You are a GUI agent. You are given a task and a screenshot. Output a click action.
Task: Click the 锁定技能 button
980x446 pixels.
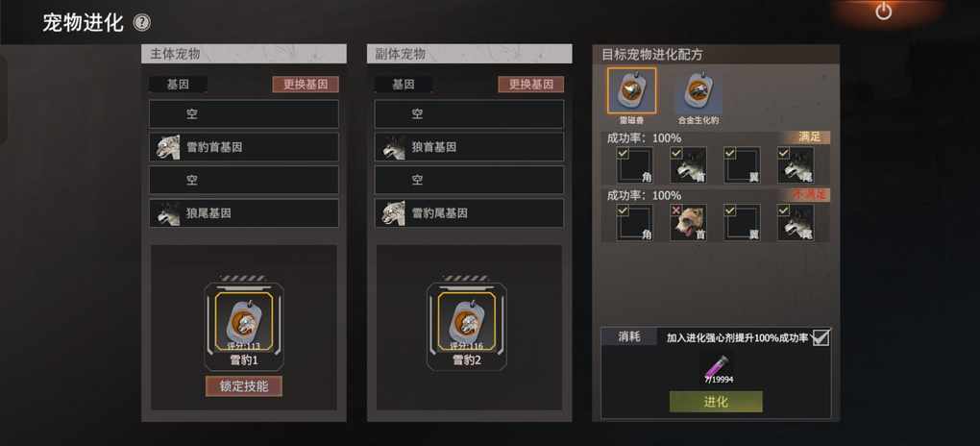(x=244, y=386)
